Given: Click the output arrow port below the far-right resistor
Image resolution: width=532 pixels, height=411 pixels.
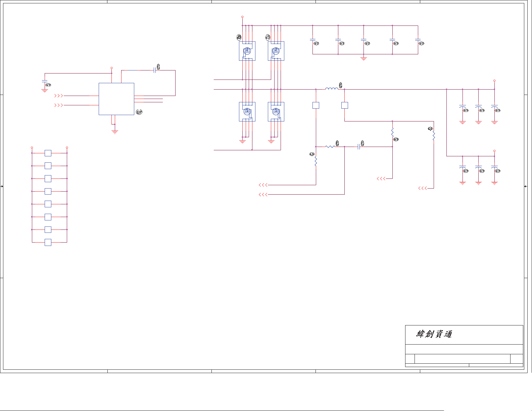Looking at the screenshot, I should (x=423, y=188).
